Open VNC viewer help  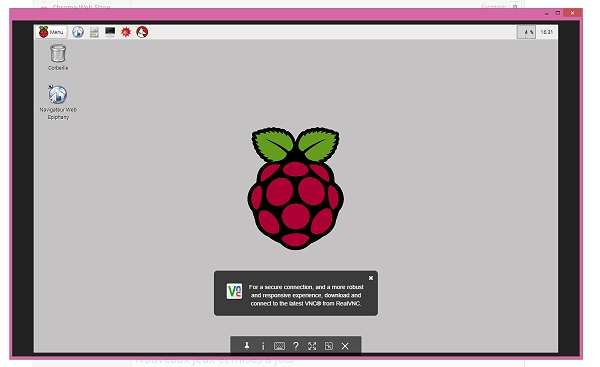pyautogui.click(x=296, y=346)
